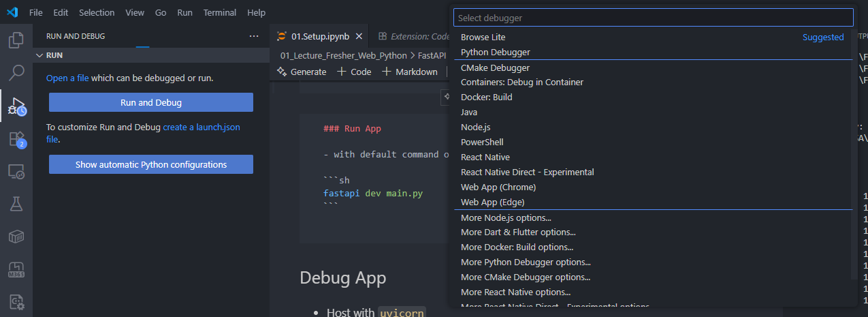Screen dimensions: 868x317
Task: Select the PowerShell debugger entry
Action: click(653, 142)
